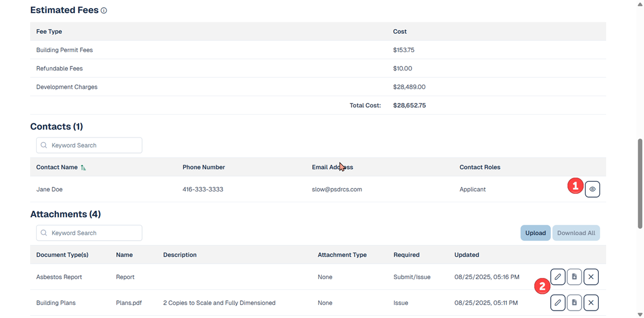Image resolution: width=644 pixels, height=318 pixels.
Task: Click the Document Type(s) column header
Action: pyautogui.click(x=62, y=255)
